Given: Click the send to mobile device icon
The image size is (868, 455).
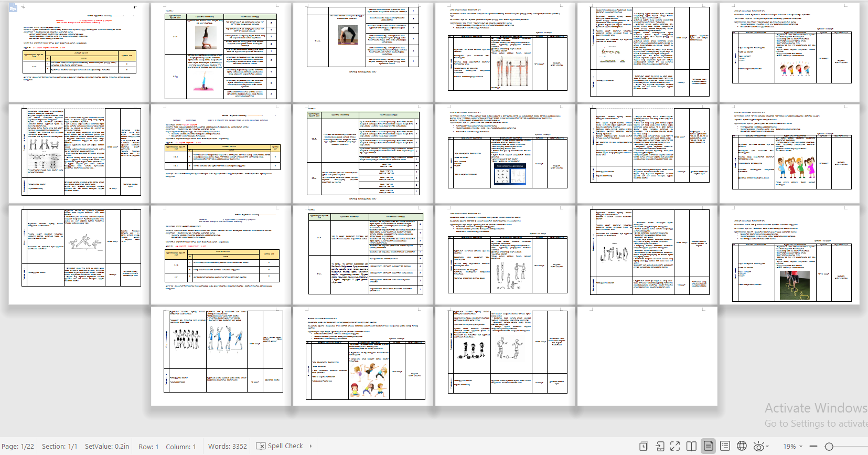Looking at the screenshot, I should pos(660,446).
